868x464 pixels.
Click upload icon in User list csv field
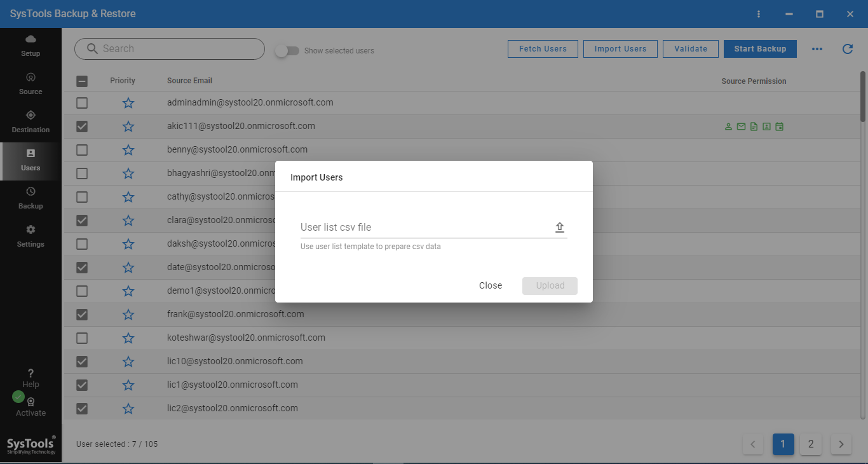pyautogui.click(x=560, y=227)
